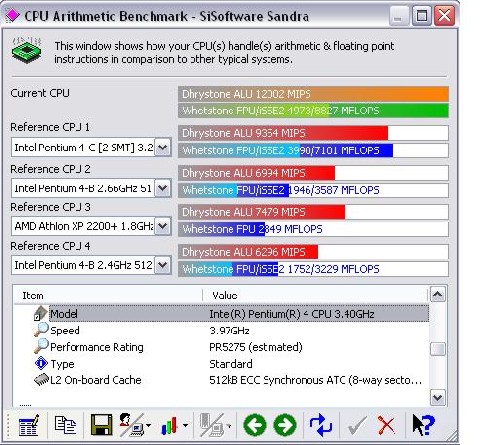Click the Type row info icon

(x=41, y=363)
